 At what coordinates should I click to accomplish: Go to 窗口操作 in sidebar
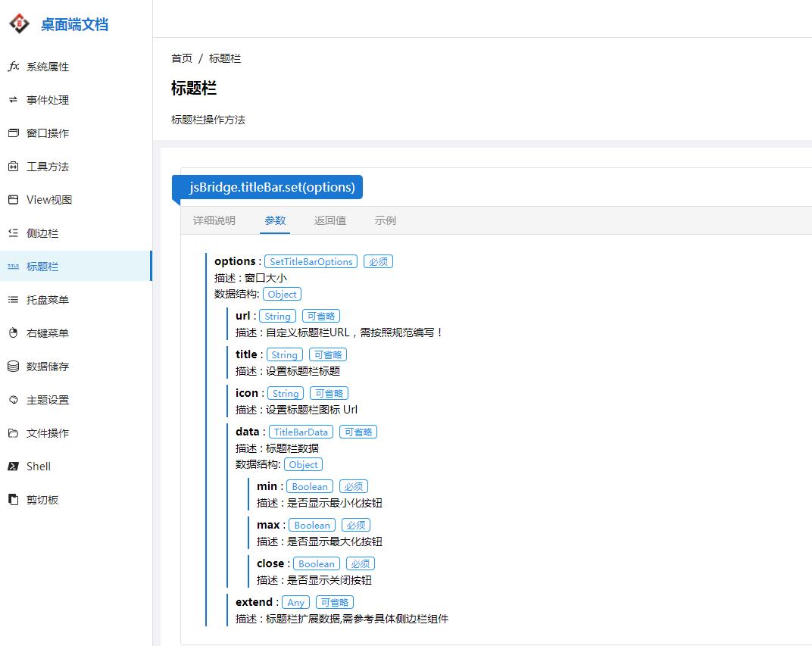(x=76, y=133)
